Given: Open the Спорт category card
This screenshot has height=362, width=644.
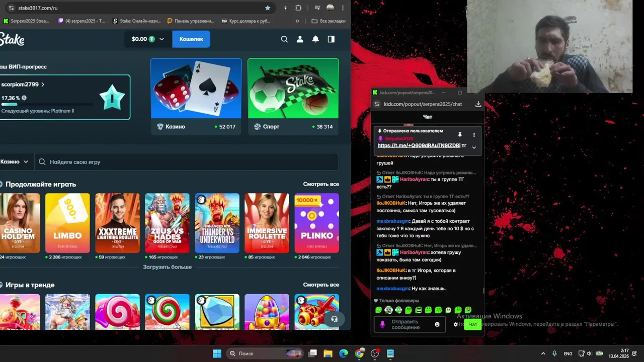Looking at the screenshot, I should [293, 97].
